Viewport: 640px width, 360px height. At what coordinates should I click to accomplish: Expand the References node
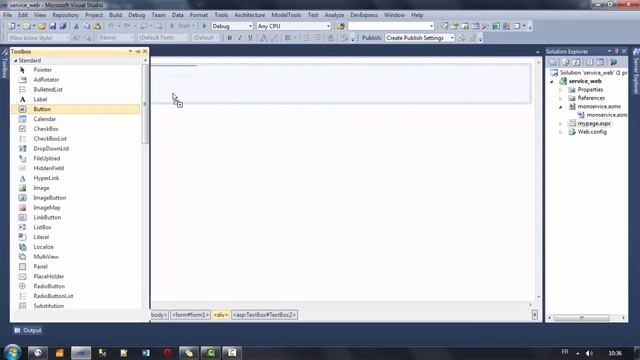(560, 98)
